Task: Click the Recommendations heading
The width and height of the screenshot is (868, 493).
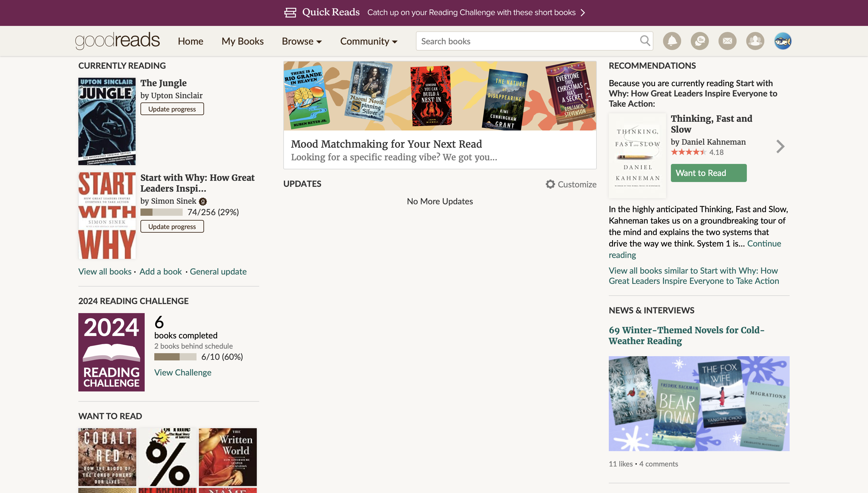Action: pyautogui.click(x=652, y=66)
